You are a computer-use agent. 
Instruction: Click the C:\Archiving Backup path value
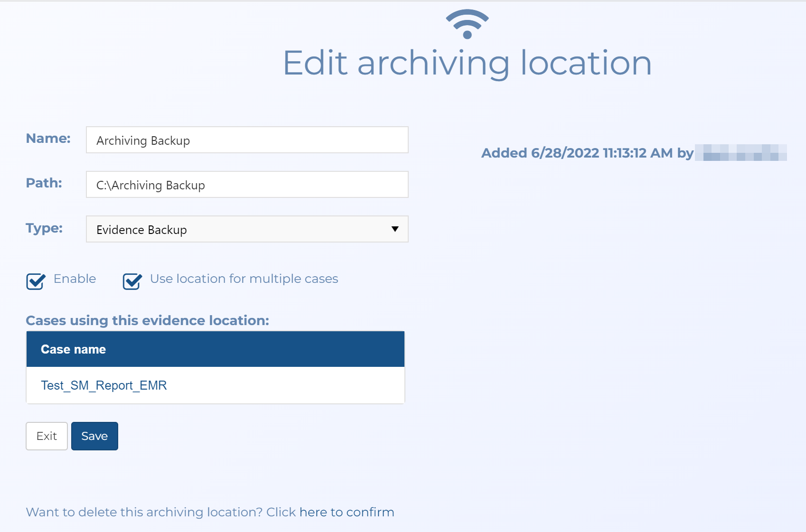(246, 185)
